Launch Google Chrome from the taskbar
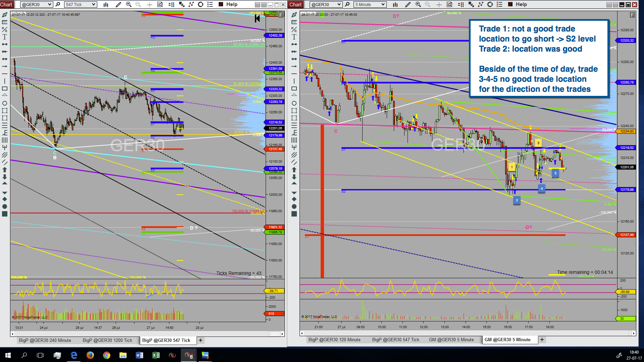This screenshot has height=362, width=644. coord(107,355)
